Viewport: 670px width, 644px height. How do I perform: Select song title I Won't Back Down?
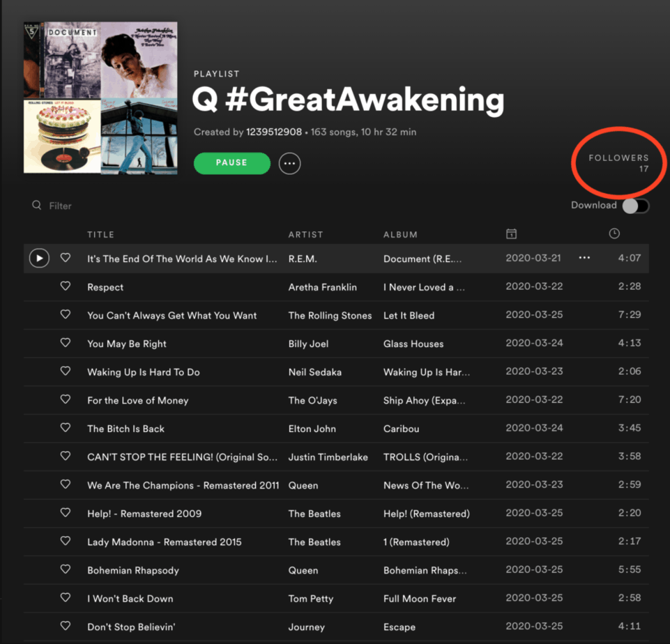pos(130,599)
